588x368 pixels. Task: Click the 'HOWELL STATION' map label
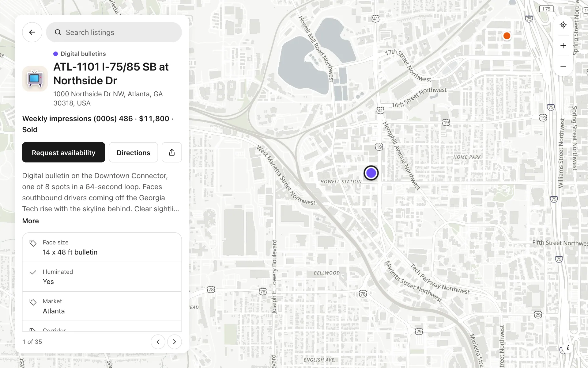click(341, 182)
